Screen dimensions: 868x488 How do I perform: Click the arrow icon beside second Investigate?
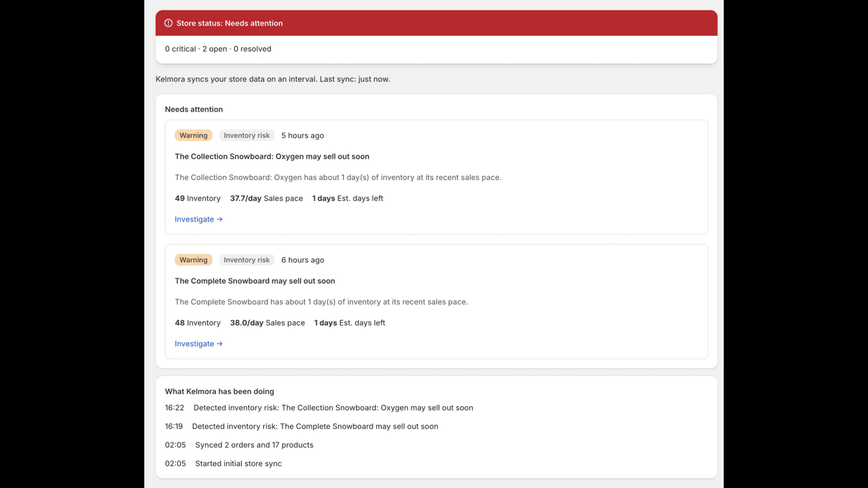(220, 344)
